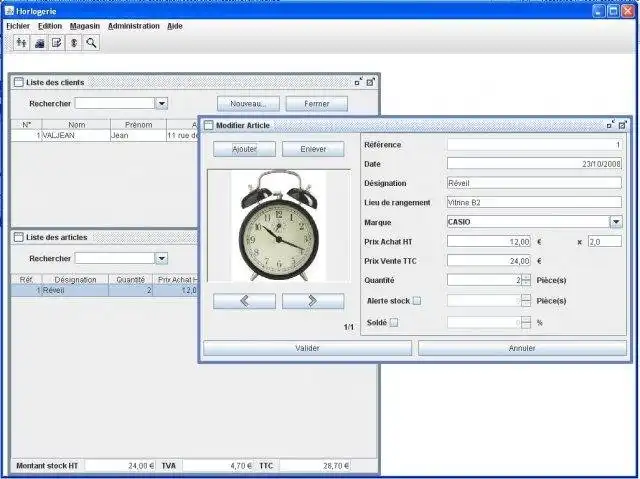
Task: Maximize the Liste des clients window
Action: (370, 82)
